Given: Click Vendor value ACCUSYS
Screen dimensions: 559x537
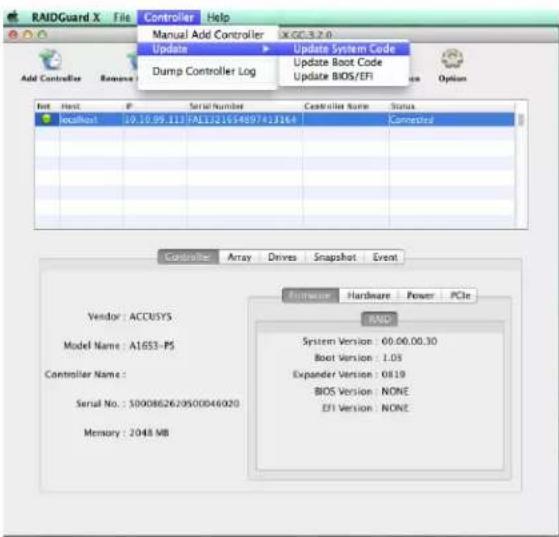Looking at the screenshot, I should tap(150, 317).
